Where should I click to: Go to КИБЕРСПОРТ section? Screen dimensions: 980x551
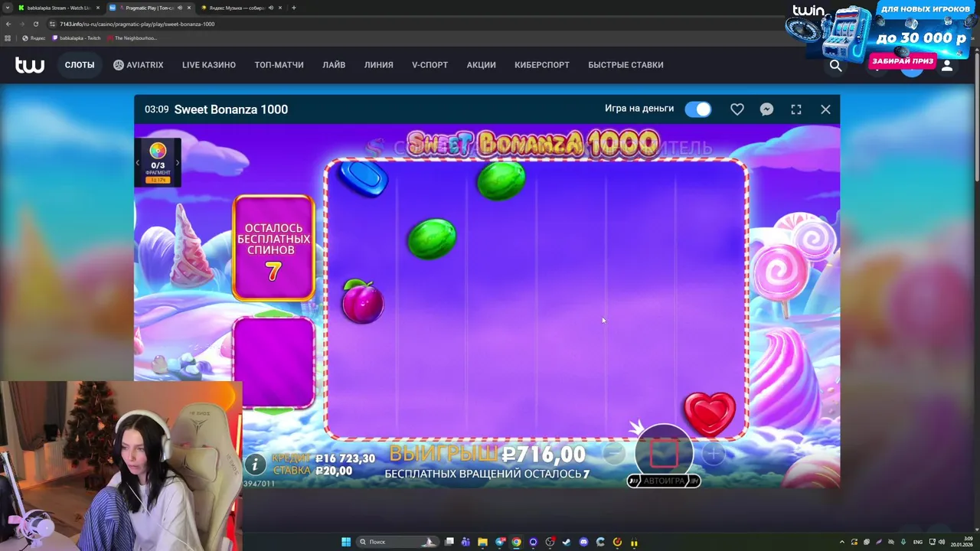tap(542, 65)
